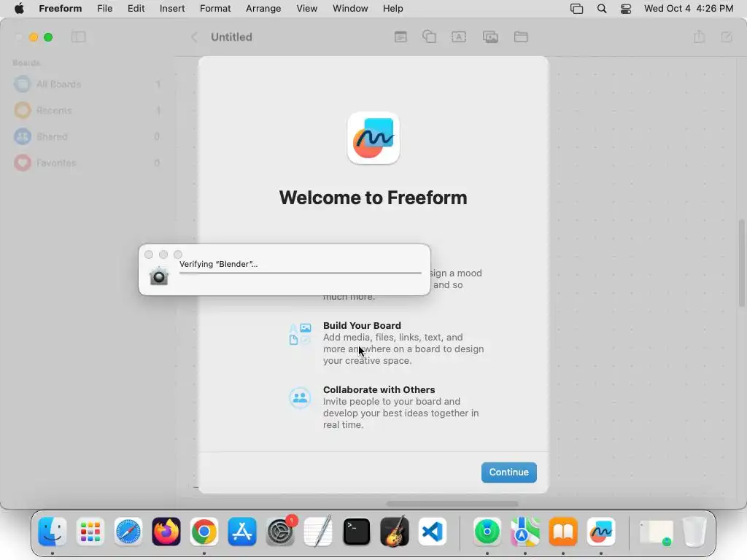Screen dimensions: 747x560
Task: Open the Format menu
Action: click(215, 9)
